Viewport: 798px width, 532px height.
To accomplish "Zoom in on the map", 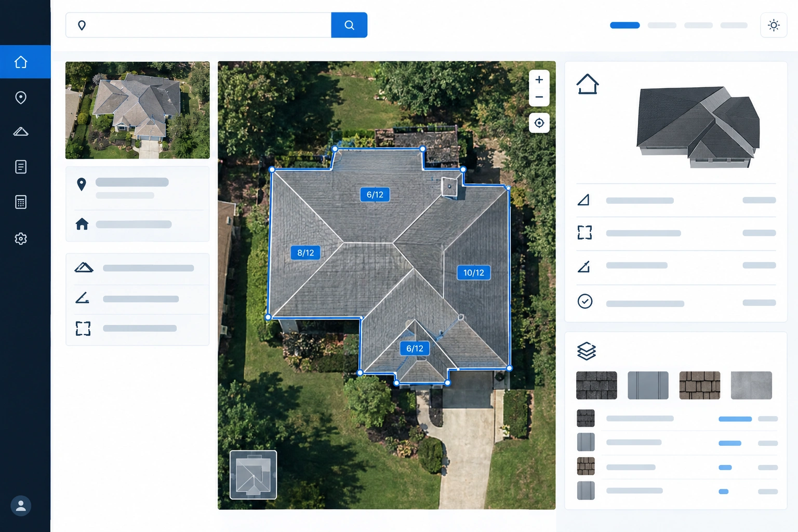I will coord(539,79).
